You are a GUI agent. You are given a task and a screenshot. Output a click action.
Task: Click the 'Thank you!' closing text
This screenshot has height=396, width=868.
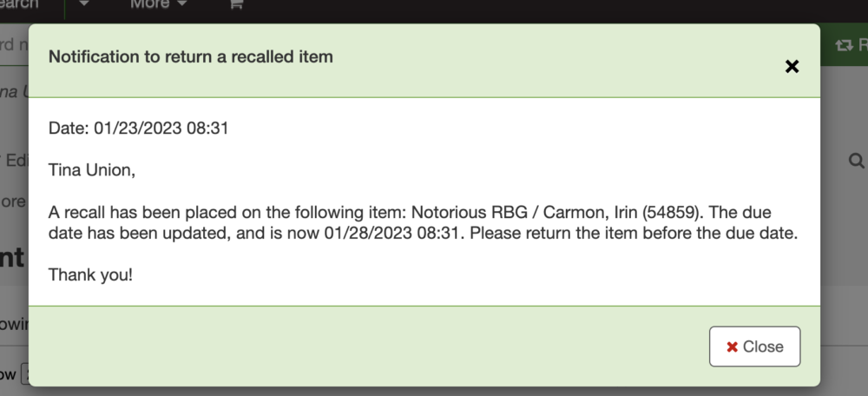click(90, 274)
